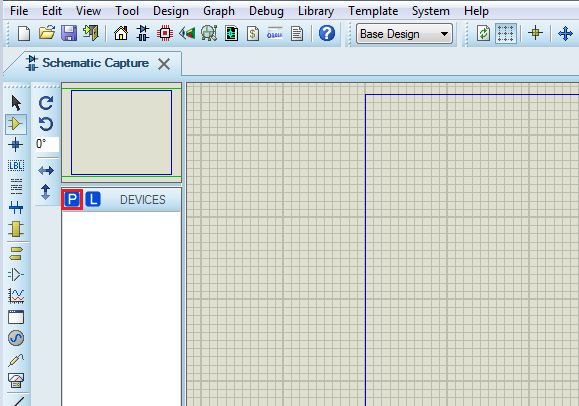Click the rotation angle input field
The width and height of the screenshot is (579, 406).
(47, 144)
